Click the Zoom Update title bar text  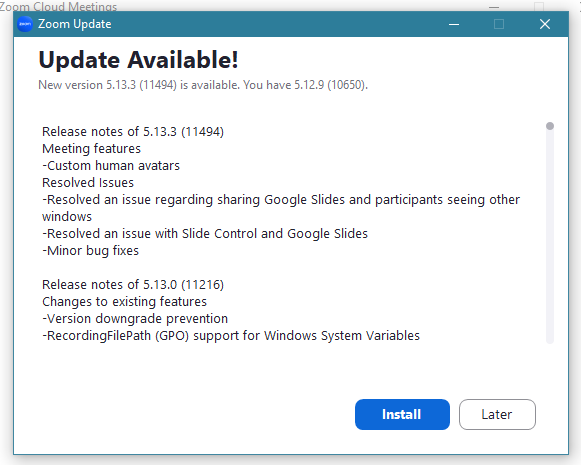click(x=74, y=24)
